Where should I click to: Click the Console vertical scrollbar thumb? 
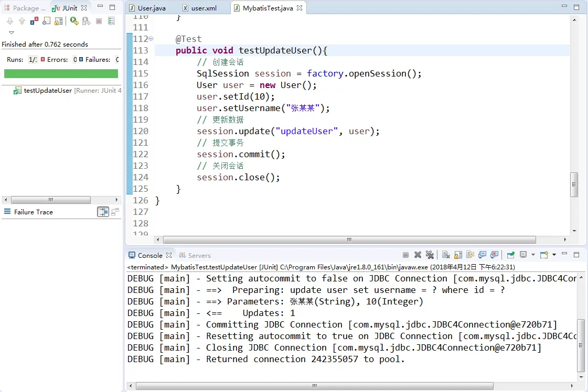pos(581,345)
